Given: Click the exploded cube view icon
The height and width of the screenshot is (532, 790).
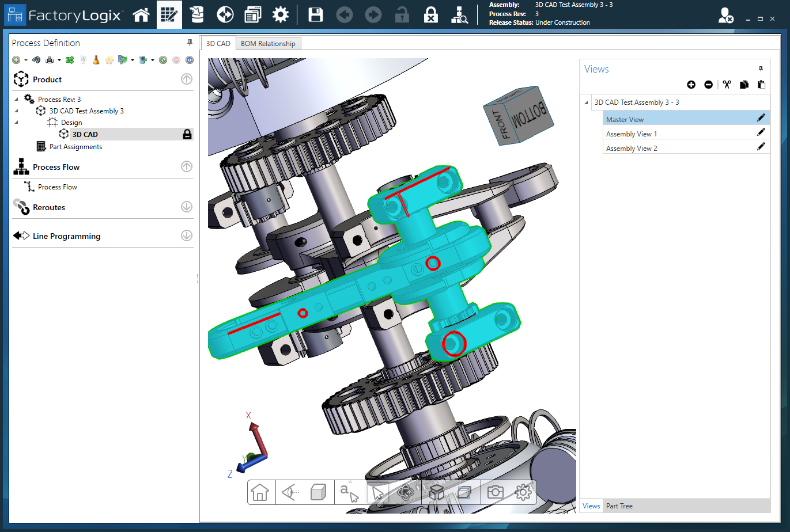Looking at the screenshot, I should (x=437, y=492).
